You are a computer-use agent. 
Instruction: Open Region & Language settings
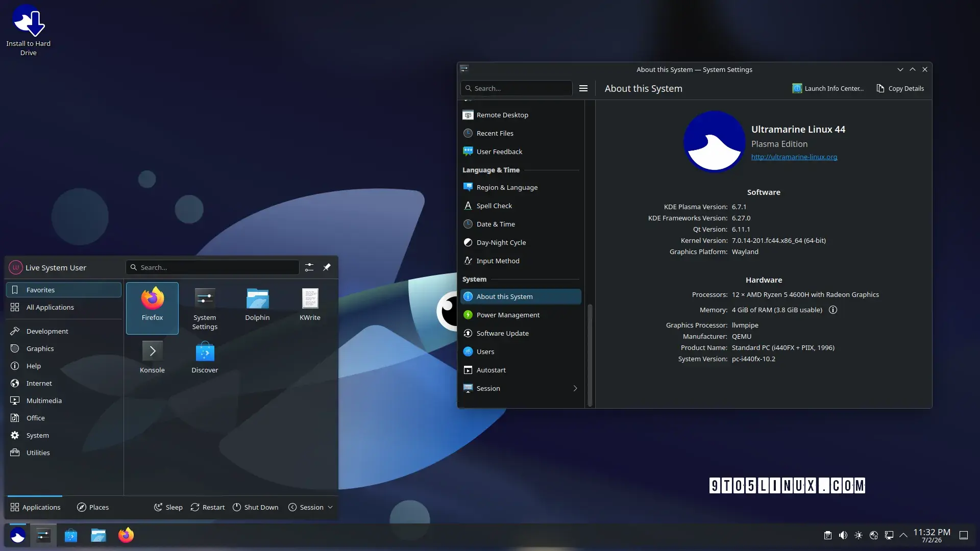tap(521, 187)
